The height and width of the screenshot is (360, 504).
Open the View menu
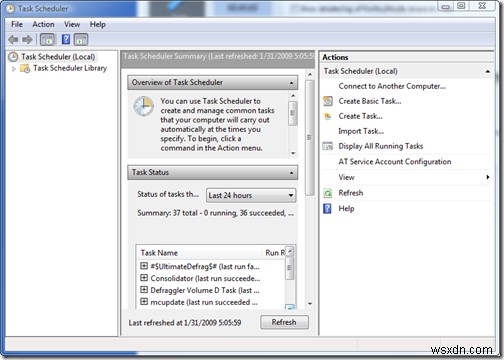[x=72, y=24]
